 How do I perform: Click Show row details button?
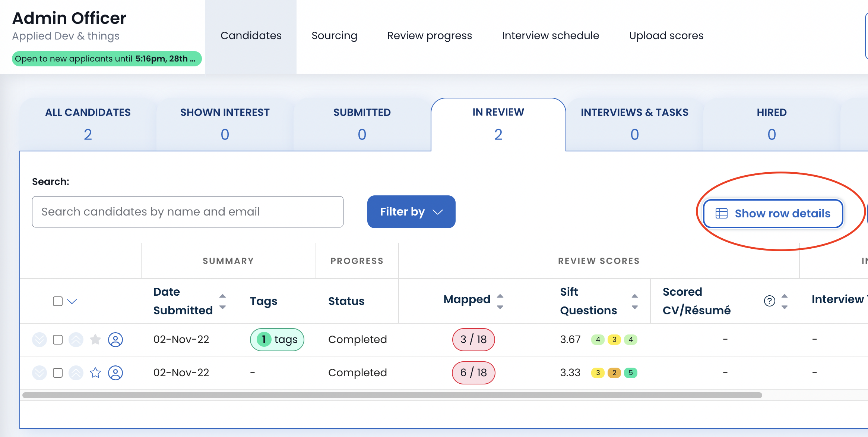click(773, 214)
